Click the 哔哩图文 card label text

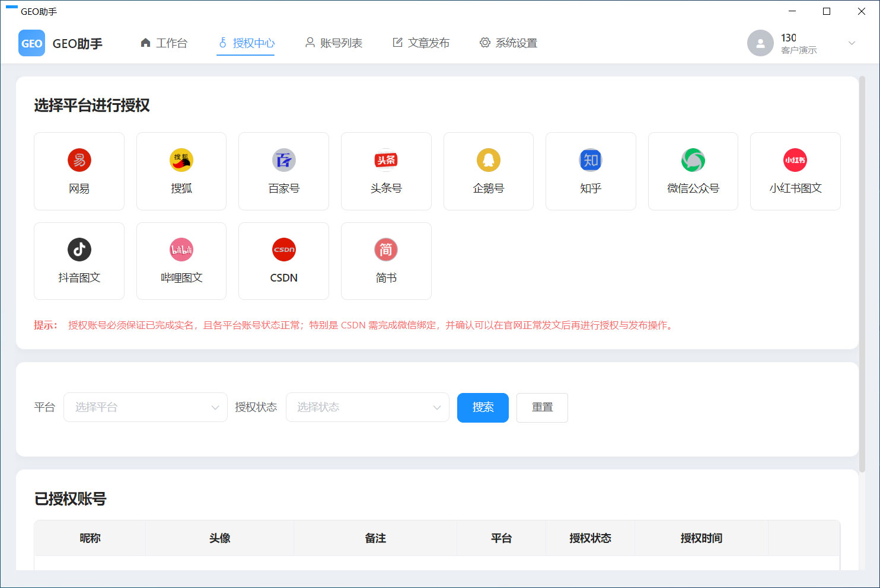181,278
